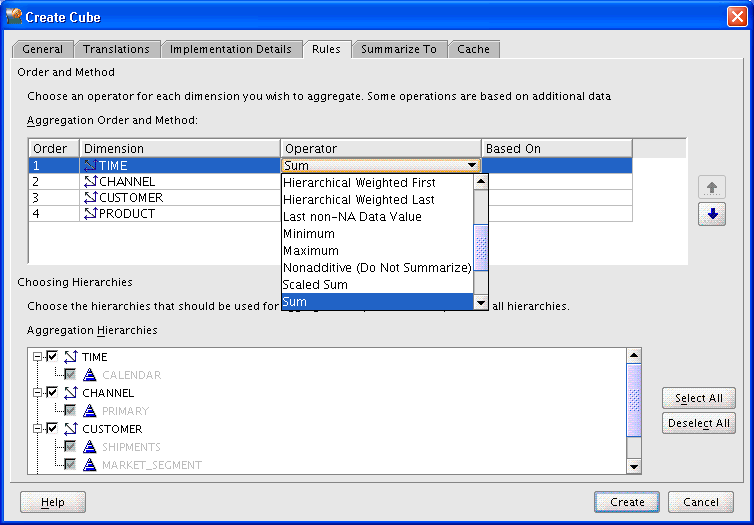Toggle the SHIPMENTS hierarchy checkbox
The height and width of the screenshot is (525, 754).
tap(70, 446)
